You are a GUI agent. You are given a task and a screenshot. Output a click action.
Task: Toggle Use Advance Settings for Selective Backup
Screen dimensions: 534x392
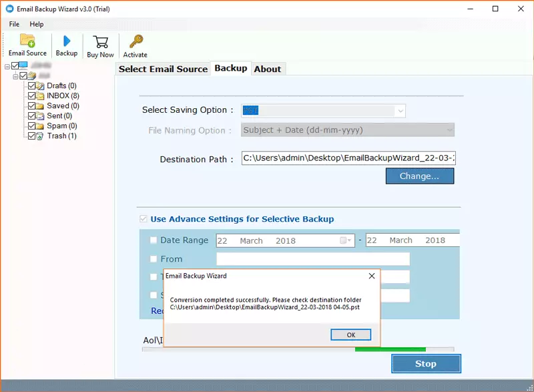(x=144, y=219)
